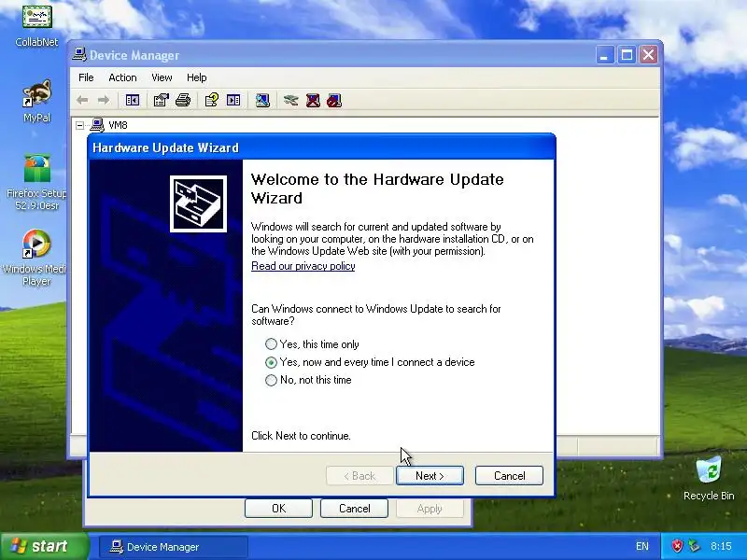The image size is (747, 560).
Task: Click Cancel in the Hardware Update Wizard
Action: pyautogui.click(x=509, y=476)
